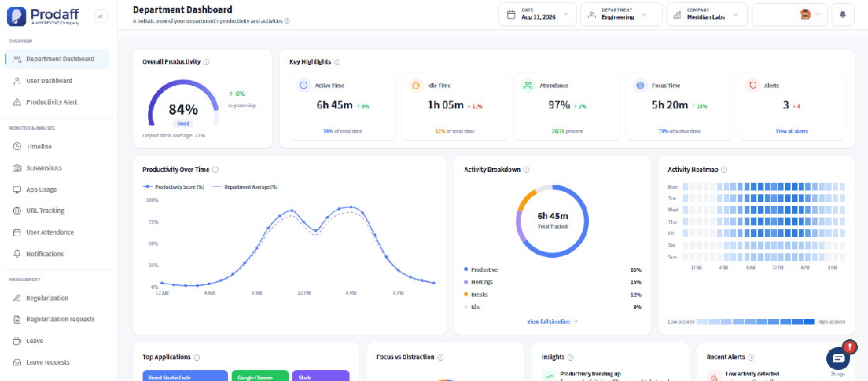Click the calendar icon in Date selector

click(x=511, y=15)
